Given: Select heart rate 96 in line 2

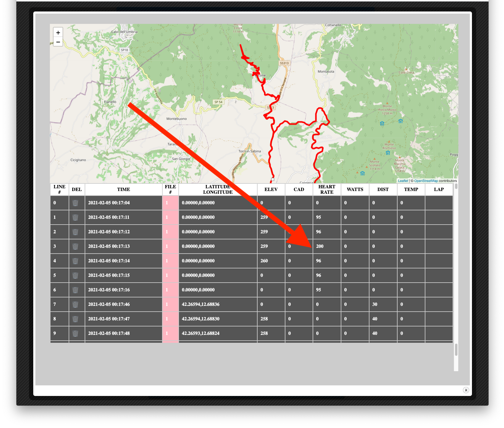Looking at the screenshot, I should click(319, 232).
